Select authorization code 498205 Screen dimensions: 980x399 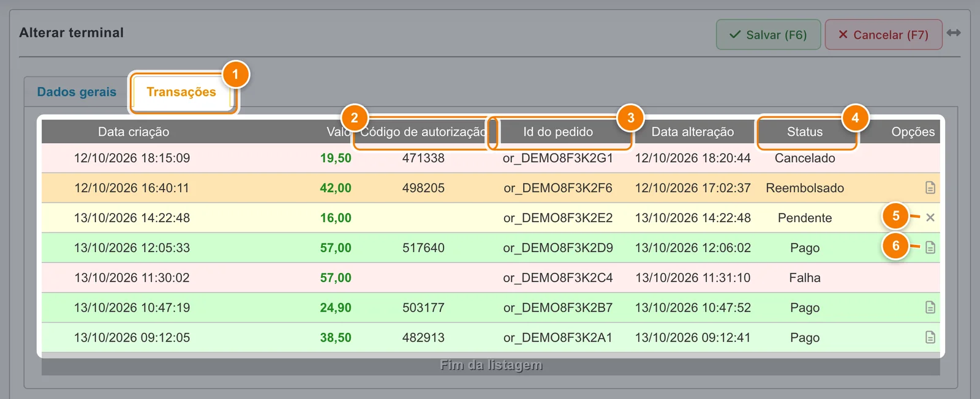(423, 188)
